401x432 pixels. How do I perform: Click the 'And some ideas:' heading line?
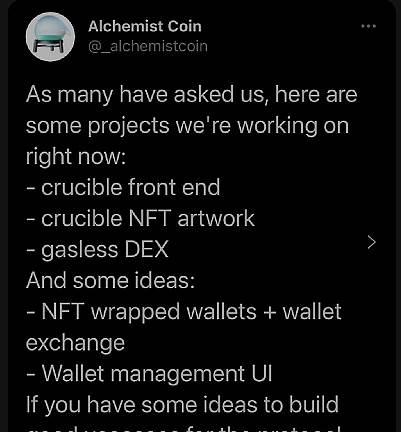tap(110, 280)
